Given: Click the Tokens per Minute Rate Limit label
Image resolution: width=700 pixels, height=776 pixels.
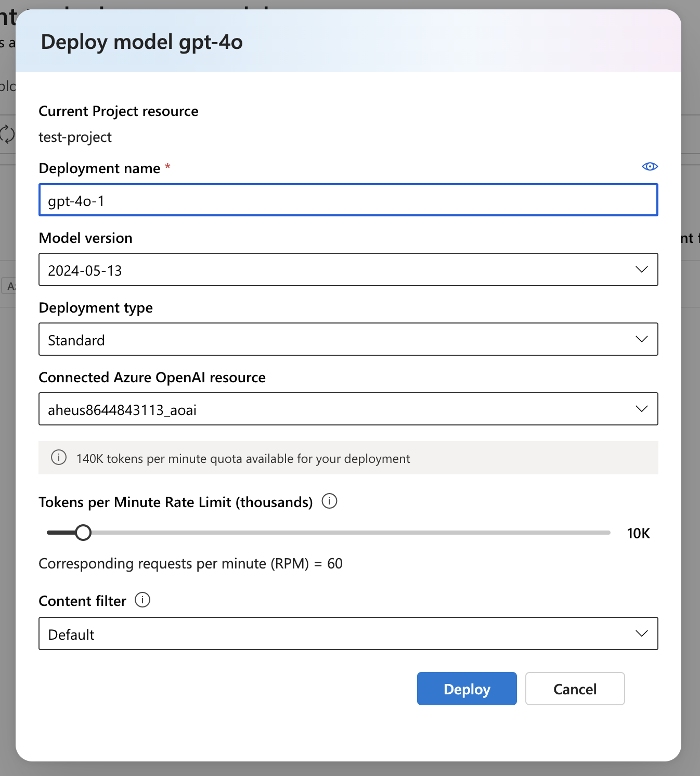Looking at the screenshot, I should 176,502.
